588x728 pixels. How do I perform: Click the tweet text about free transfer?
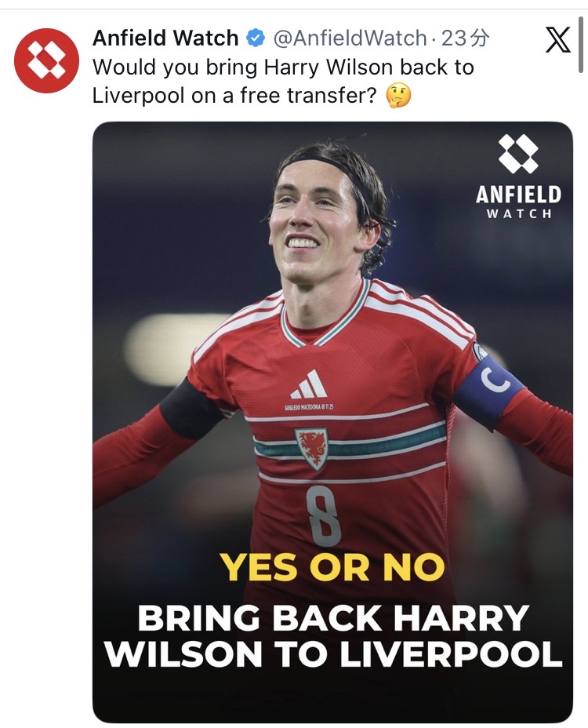tap(283, 82)
